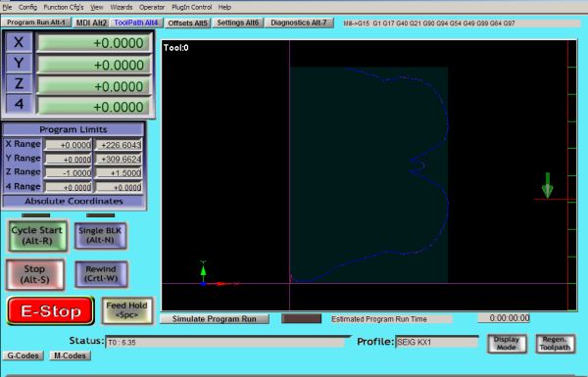Click the X axis zero button

[19, 42]
